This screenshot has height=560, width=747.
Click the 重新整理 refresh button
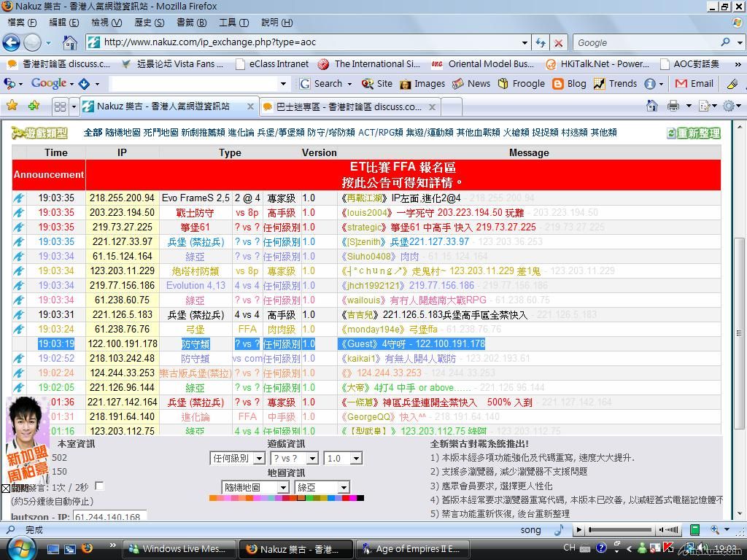[693, 133]
